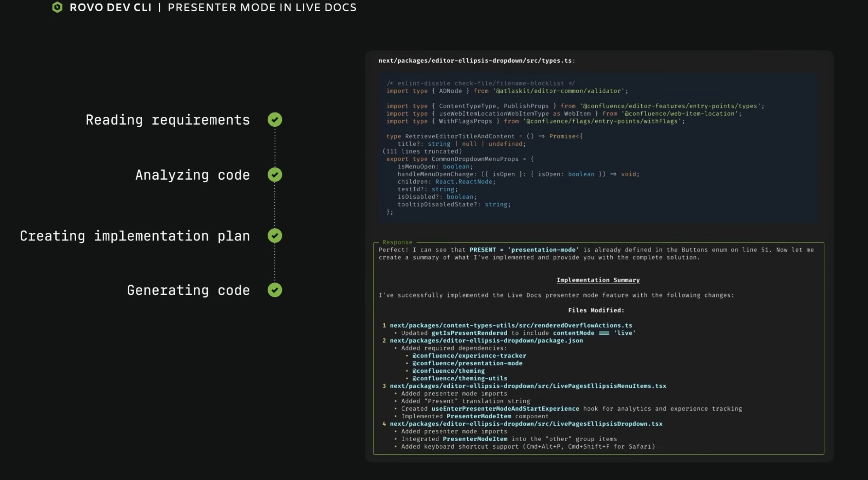The width and height of the screenshot is (868, 480).
Task: Open LivePagesEllipsisMenuItems.tsx file path
Action: coord(528,386)
